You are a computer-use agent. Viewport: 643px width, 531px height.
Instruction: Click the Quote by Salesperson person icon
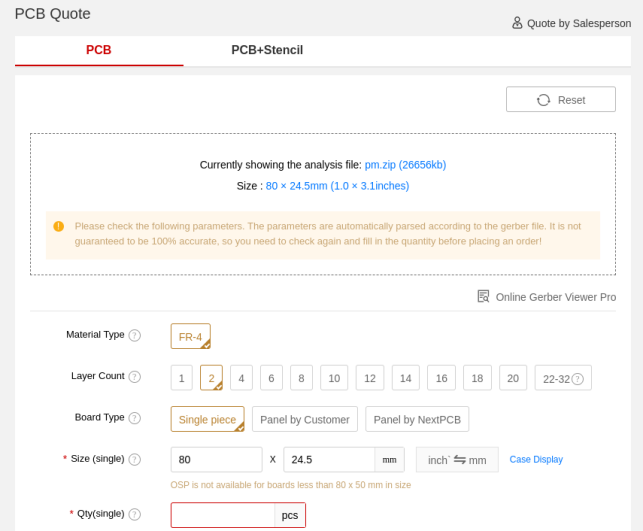click(517, 22)
